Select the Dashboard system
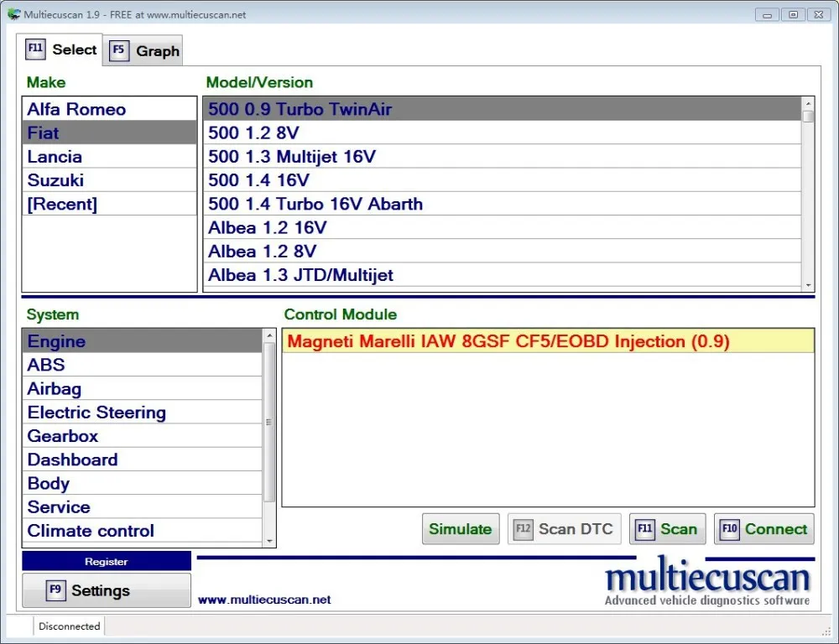 (142, 460)
